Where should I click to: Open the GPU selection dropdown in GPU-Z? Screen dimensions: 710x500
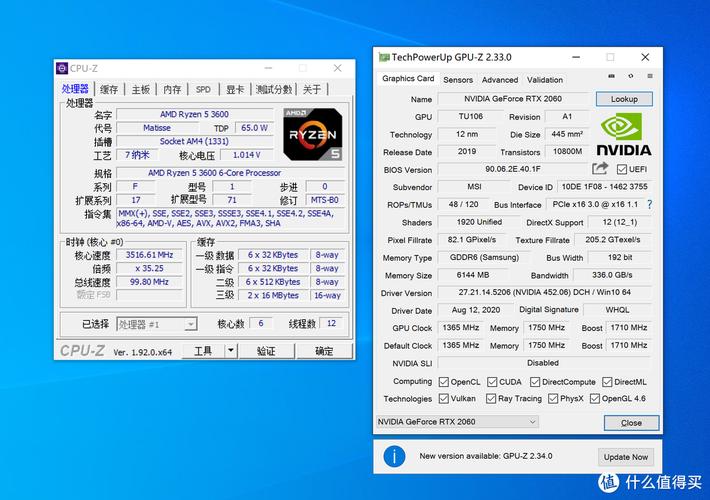457,422
